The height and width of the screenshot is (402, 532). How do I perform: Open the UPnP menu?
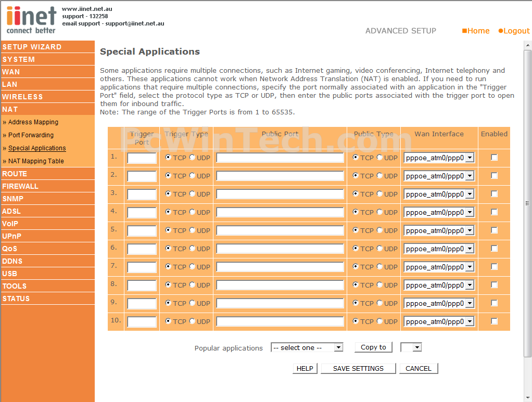(47, 237)
